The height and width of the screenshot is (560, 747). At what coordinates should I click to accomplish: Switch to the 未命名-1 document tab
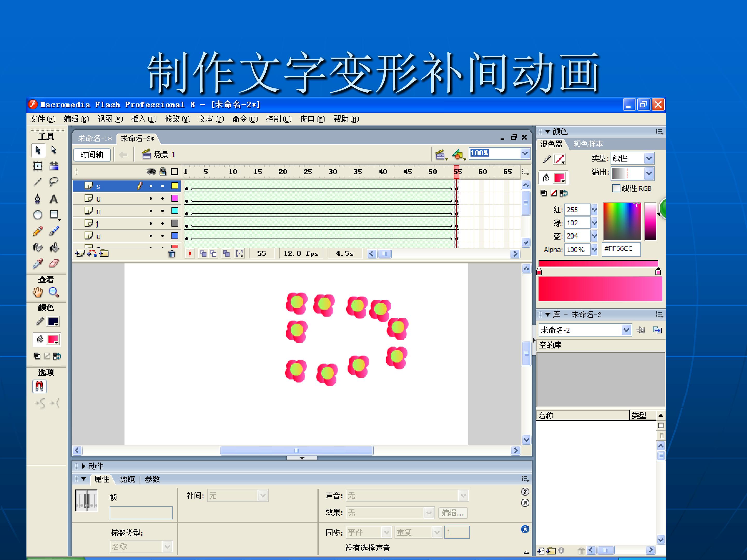95,138
